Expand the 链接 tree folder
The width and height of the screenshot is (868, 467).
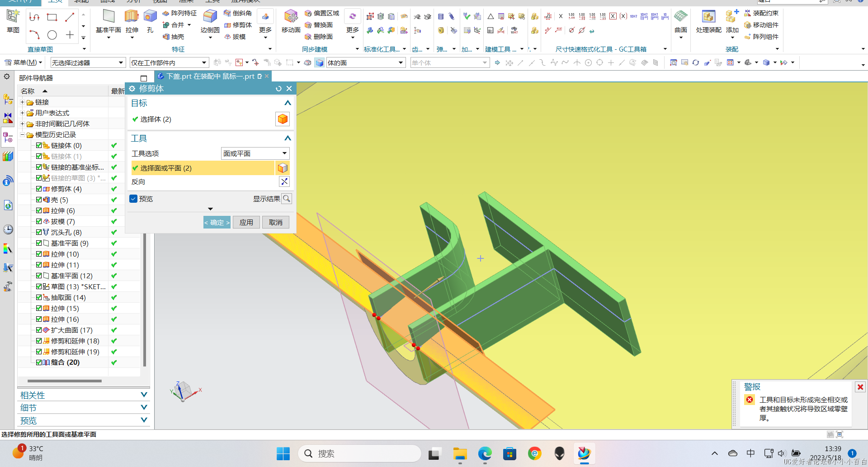pos(22,102)
